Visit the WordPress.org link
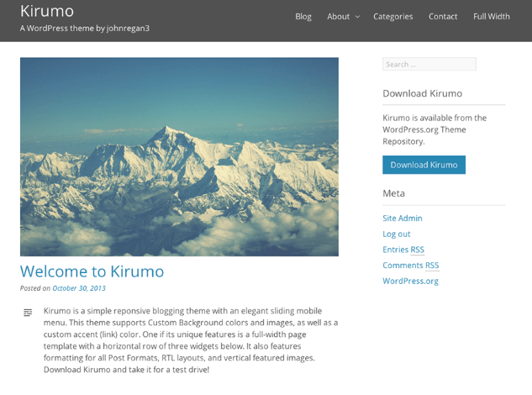 pyautogui.click(x=410, y=281)
